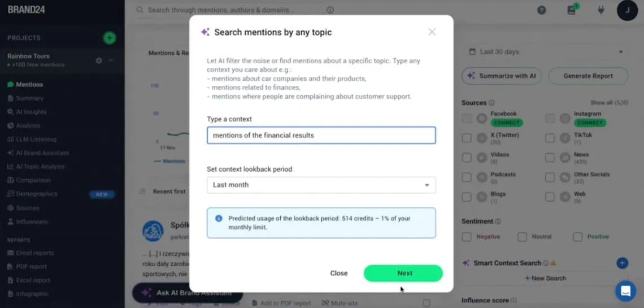Open AI Topic Analysis in the sidebar
The image size is (644, 308).
coord(40,167)
